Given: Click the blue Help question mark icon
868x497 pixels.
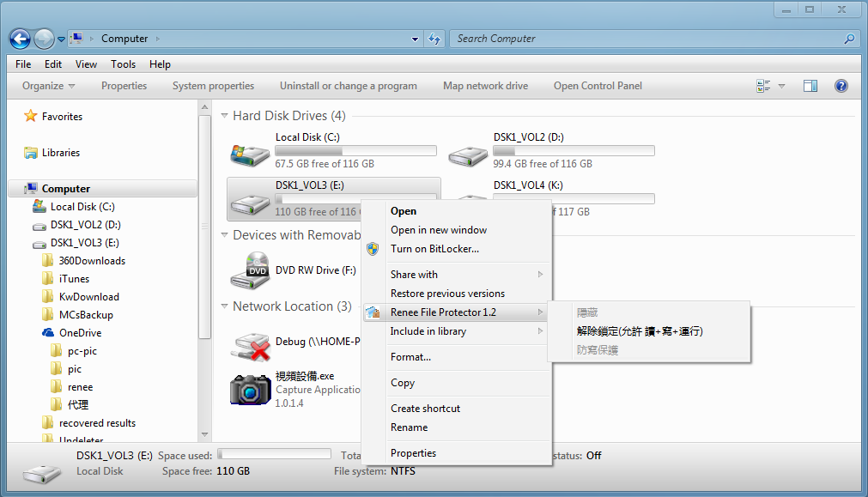Looking at the screenshot, I should click(x=841, y=86).
